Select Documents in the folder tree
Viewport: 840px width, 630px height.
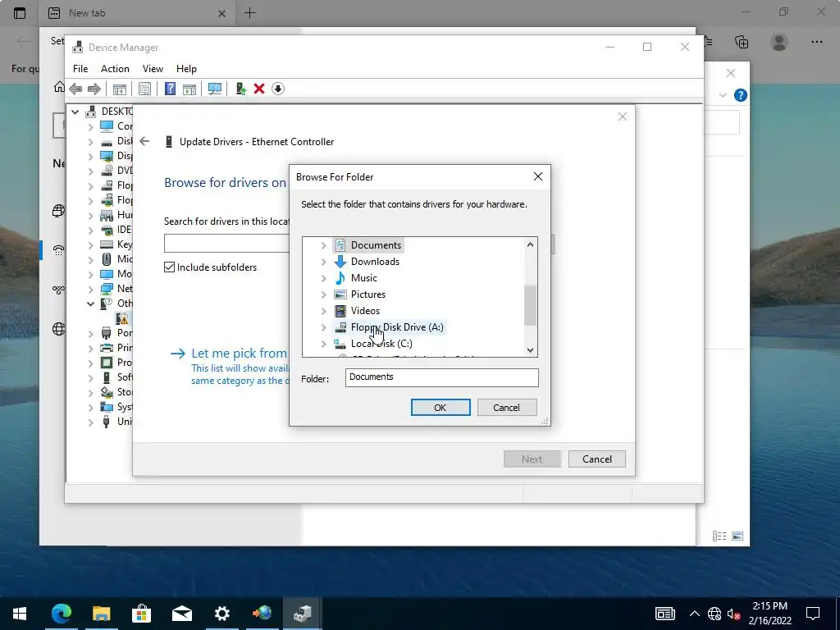coord(376,245)
